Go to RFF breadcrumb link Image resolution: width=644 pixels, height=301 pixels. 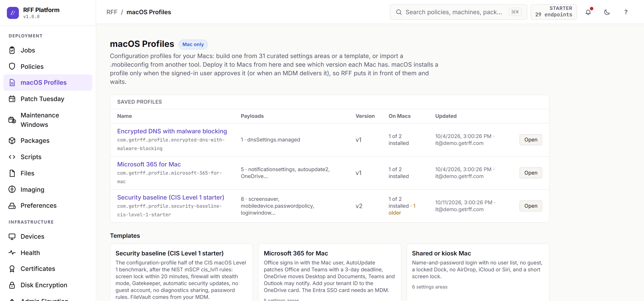[x=112, y=12]
